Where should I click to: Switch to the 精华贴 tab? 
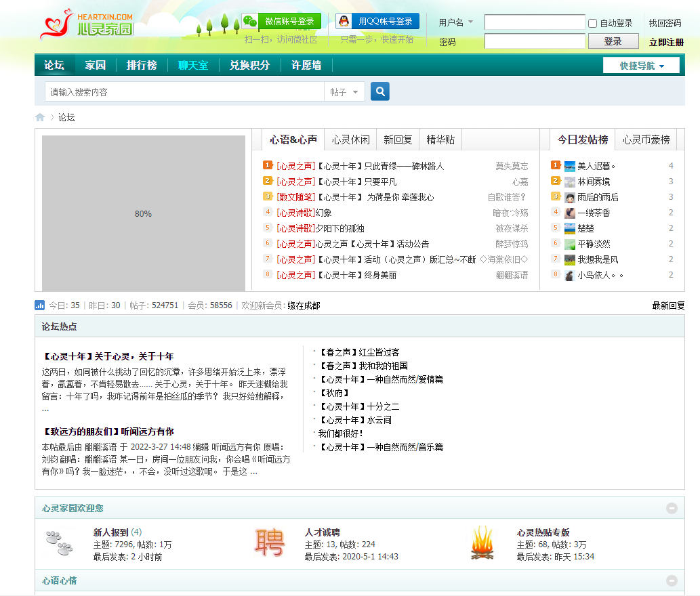point(440,140)
